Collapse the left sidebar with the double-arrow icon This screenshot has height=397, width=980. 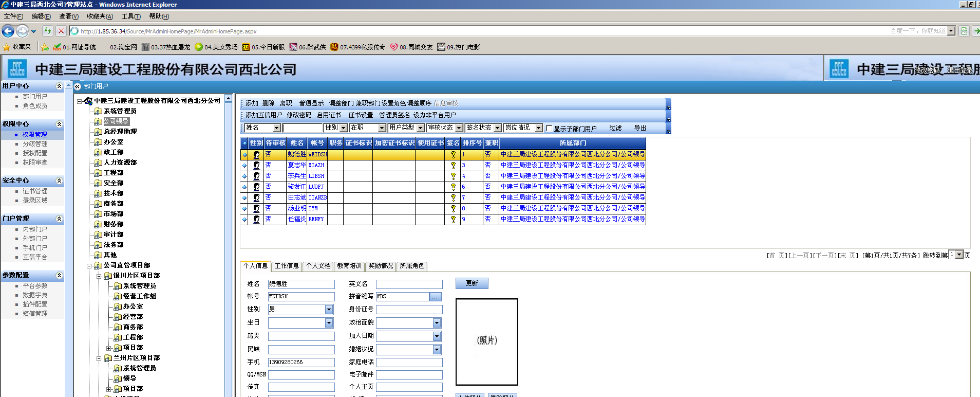coord(78,86)
